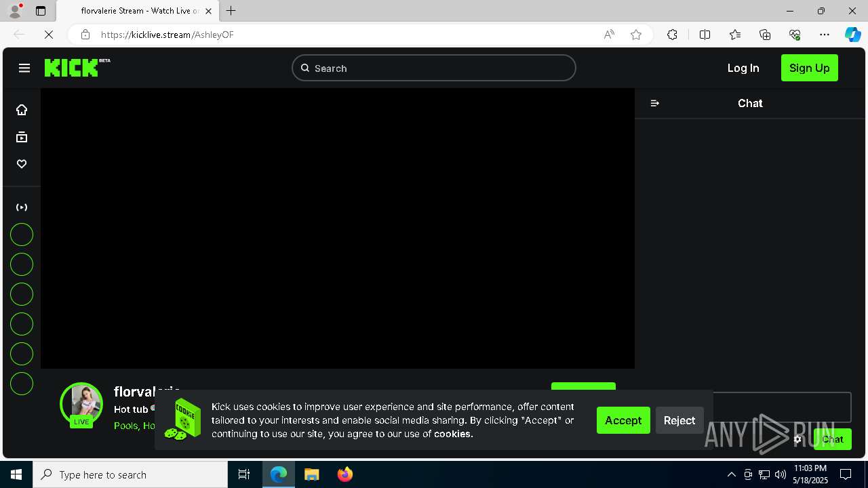868x488 pixels.
Task: Go to Home in Kick sidebar
Action: click(22, 110)
